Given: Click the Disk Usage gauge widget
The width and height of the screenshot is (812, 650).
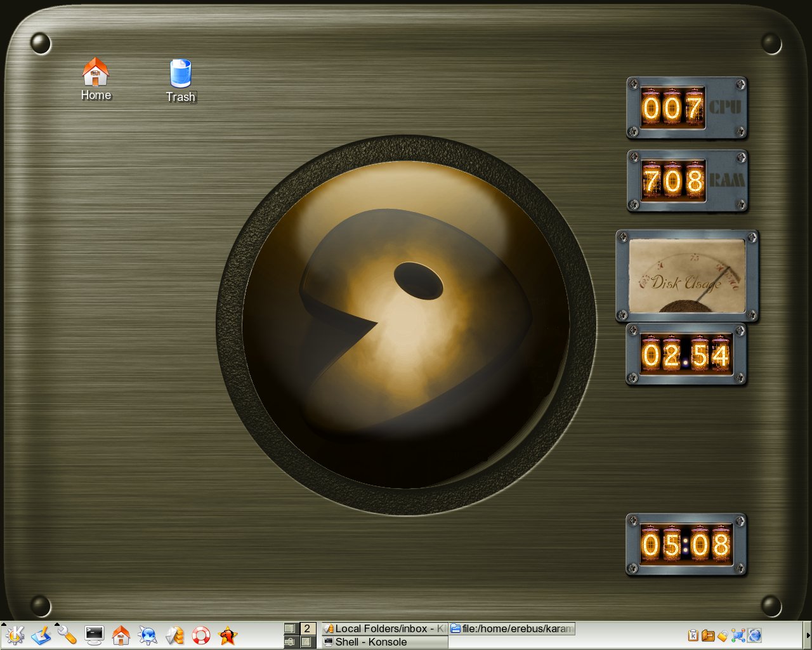Looking at the screenshot, I should pyautogui.click(x=687, y=275).
